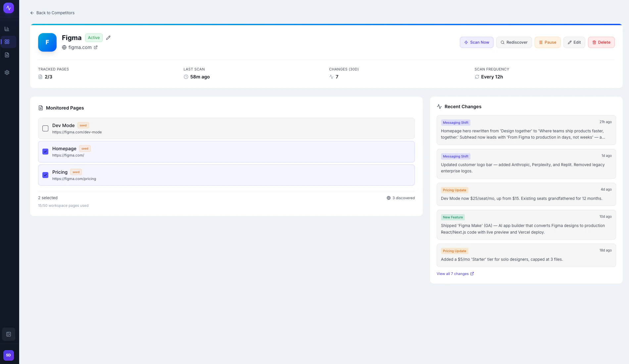Open the figma.com website link
629x364 pixels.
tap(80, 47)
